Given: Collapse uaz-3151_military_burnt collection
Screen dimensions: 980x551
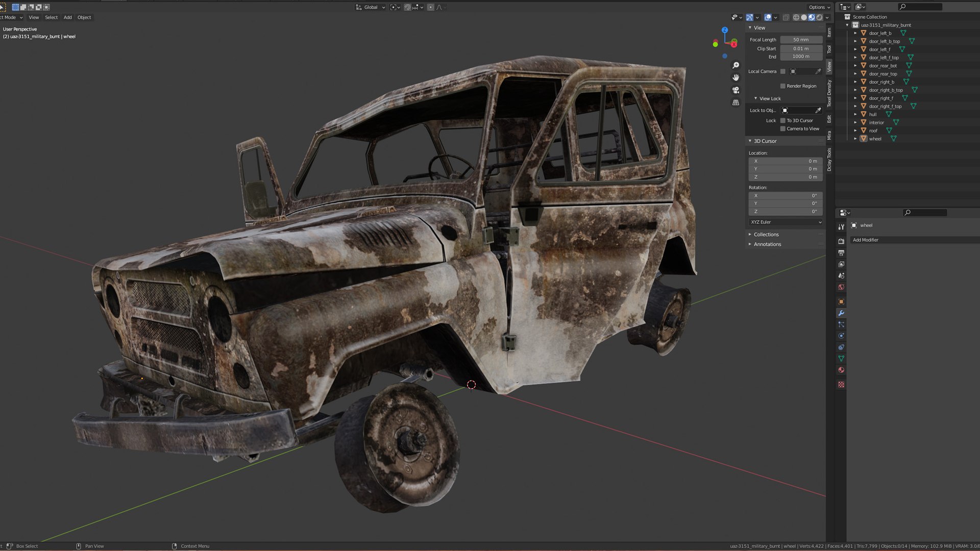Looking at the screenshot, I should [848, 25].
